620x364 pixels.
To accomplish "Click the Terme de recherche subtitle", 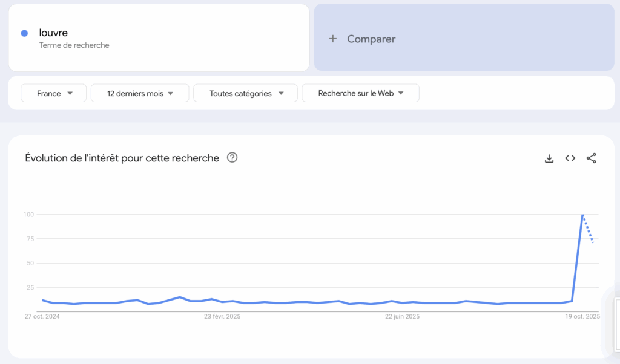I will (74, 45).
